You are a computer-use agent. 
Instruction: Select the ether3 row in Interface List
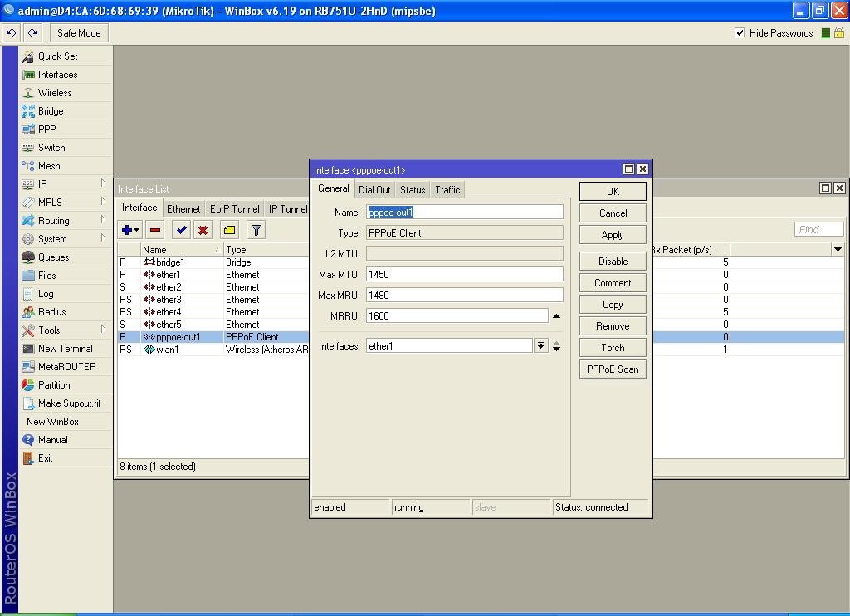coord(213,300)
